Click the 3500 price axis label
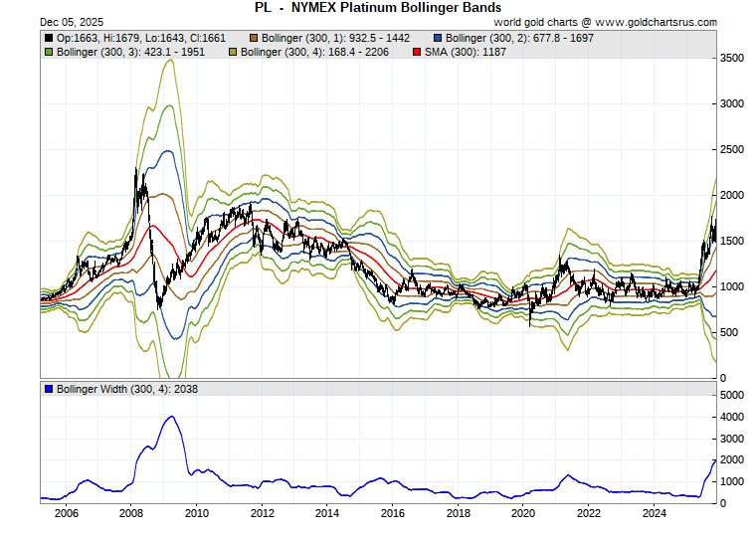Viewport: 756px width, 539px height. [734, 58]
